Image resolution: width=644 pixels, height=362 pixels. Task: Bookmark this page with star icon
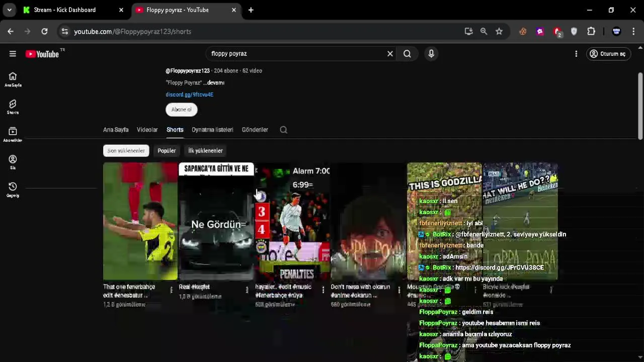tap(499, 31)
